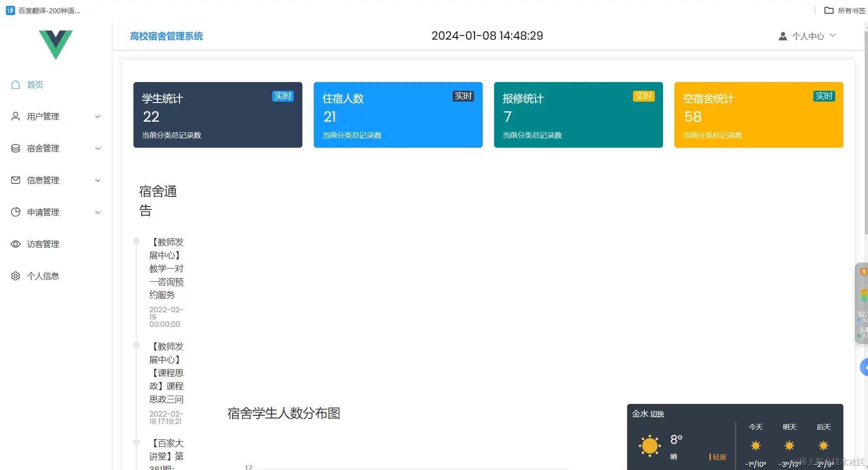The height and width of the screenshot is (470, 868).
Task: Click the 实时 tag on 空宿舍统计 card
Action: point(824,96)
